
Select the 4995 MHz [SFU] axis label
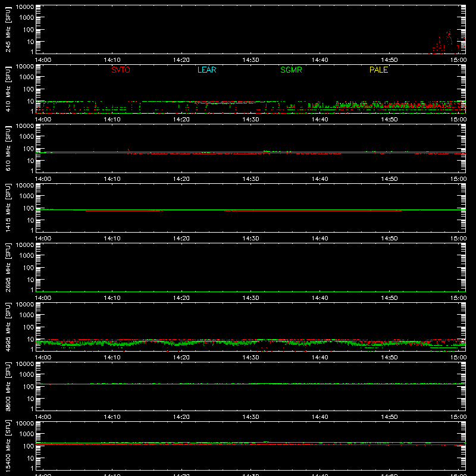tap(8, 327)
